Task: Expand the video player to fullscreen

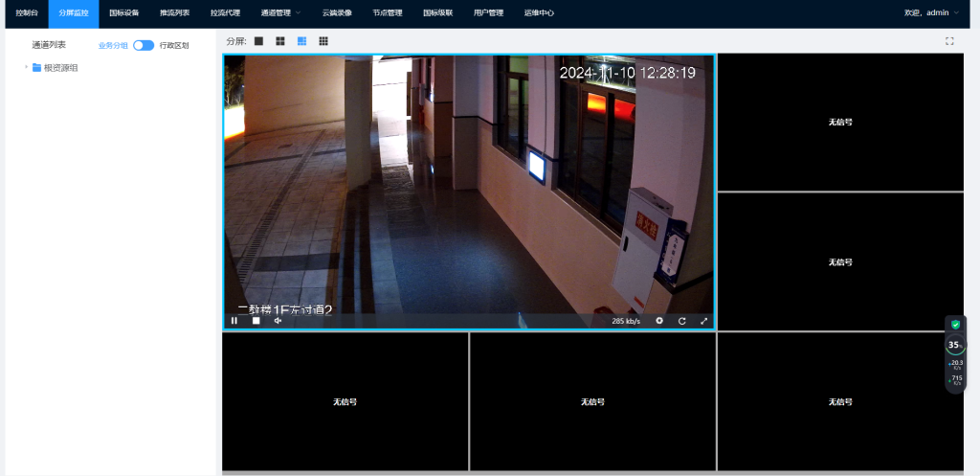Action: coord(704,321)
